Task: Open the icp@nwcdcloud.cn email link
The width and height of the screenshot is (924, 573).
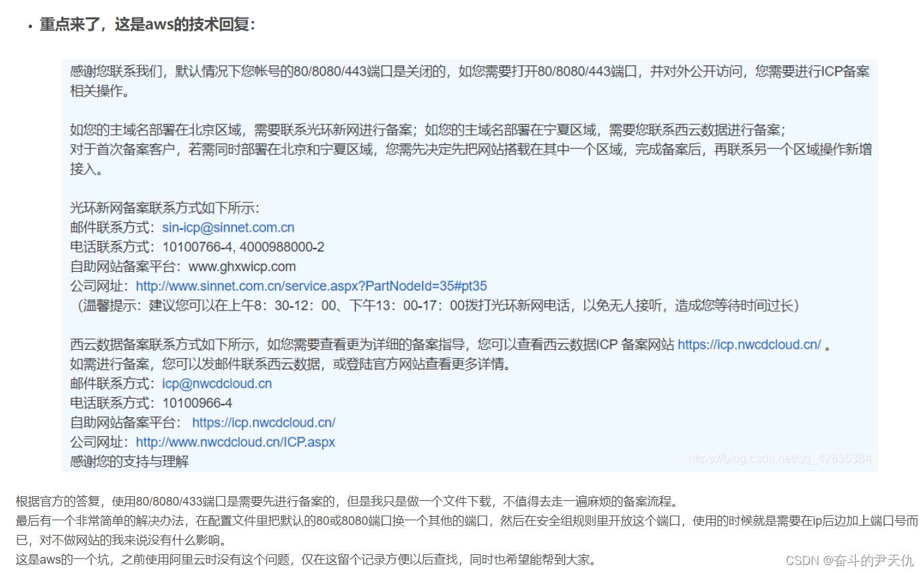Action: [x=217, y=384]
